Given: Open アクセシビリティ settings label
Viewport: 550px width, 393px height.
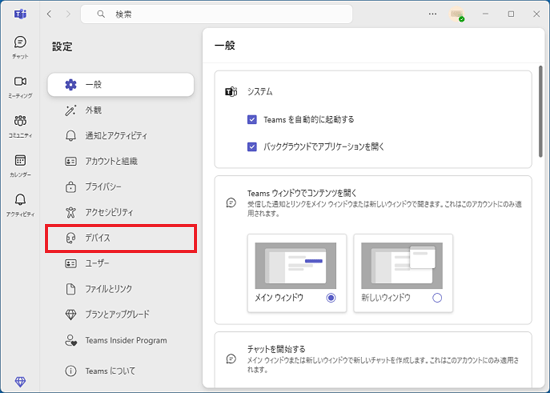Looking at the screenshot, I should click(109, 212).
